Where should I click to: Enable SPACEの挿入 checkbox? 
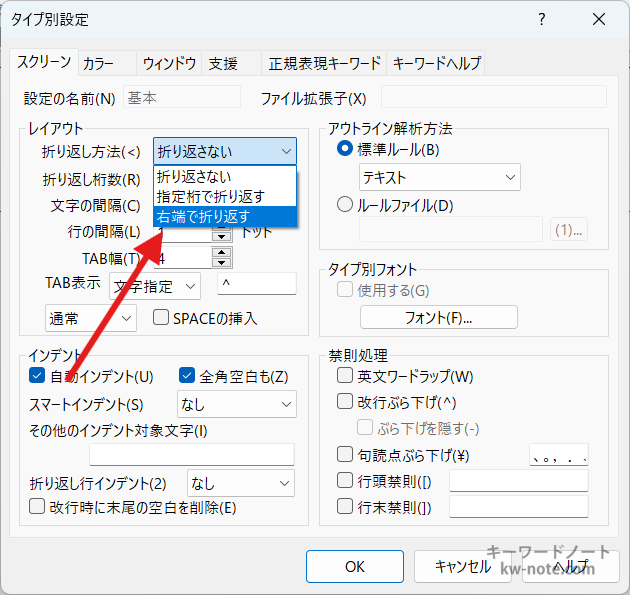(x=160, y=318)
